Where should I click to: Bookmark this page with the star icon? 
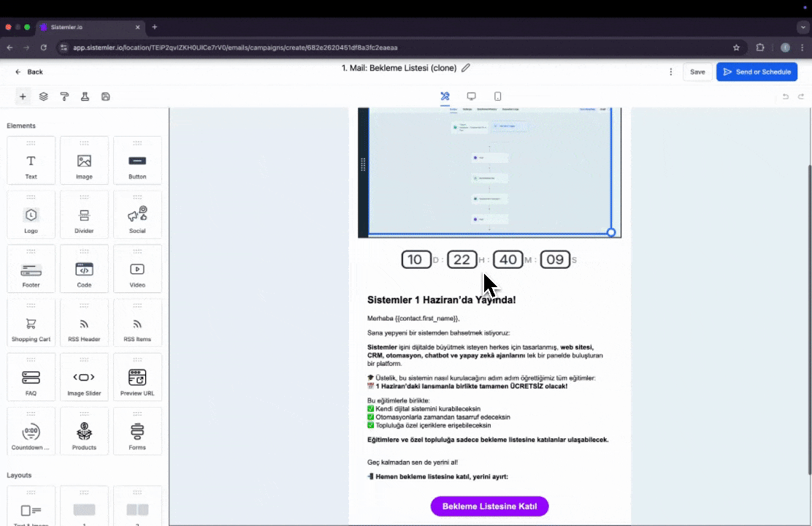[x=736, y=47]
